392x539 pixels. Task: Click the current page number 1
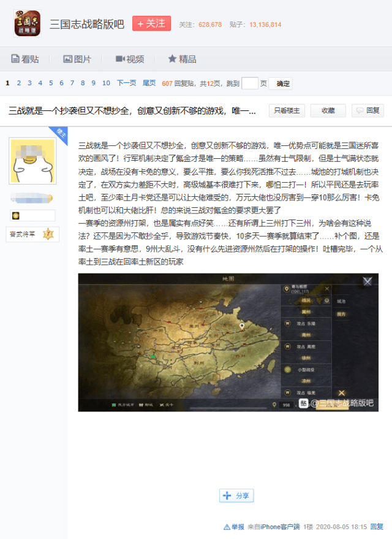(7, 83)
